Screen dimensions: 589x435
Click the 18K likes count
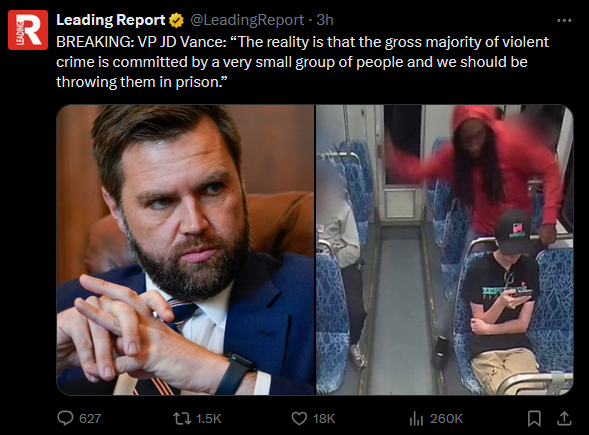324,418
